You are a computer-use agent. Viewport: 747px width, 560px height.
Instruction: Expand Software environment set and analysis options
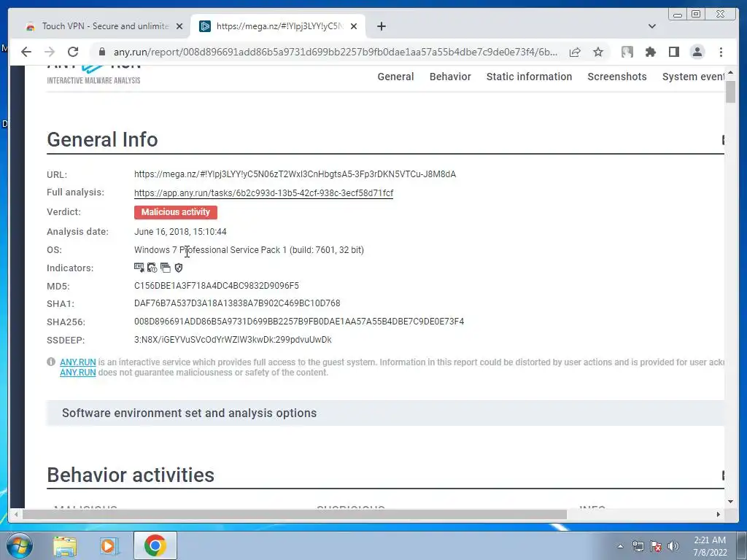385,413
